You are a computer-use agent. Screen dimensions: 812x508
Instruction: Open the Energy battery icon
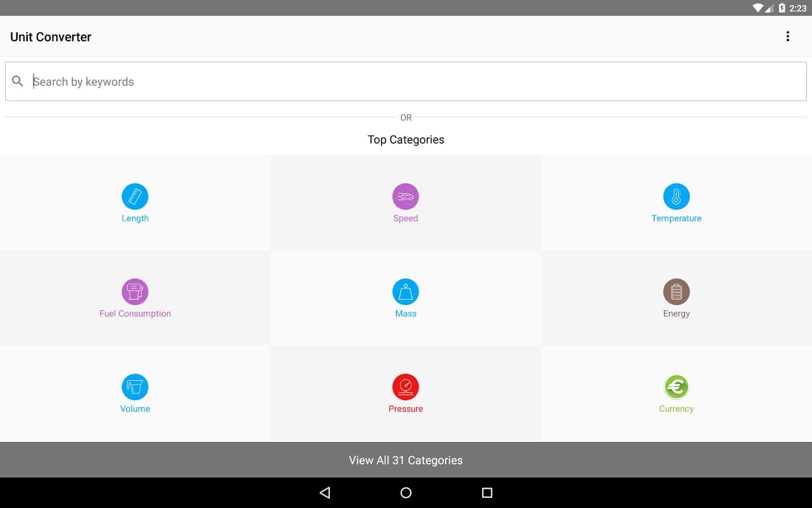point(676,292)
